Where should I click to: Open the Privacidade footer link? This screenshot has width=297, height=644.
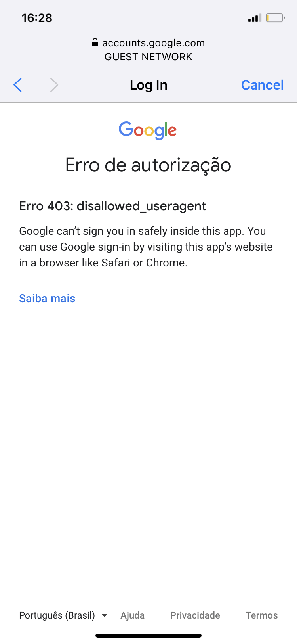click(x=195, y=615)
